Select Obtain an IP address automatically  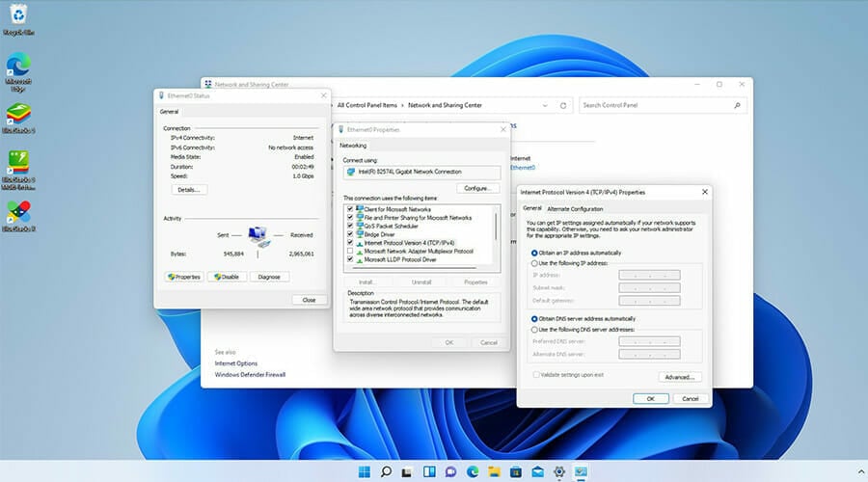coord(534,253)
